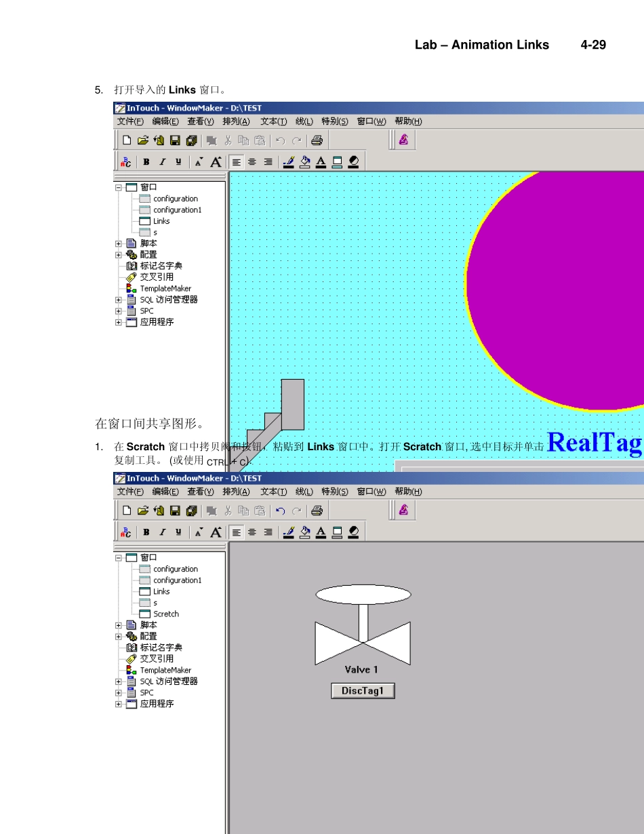The width and height of the screenshot is (644, 834).
Task: Click the DiscTag1 button on the canvas
Action: (x=363, y=691)
